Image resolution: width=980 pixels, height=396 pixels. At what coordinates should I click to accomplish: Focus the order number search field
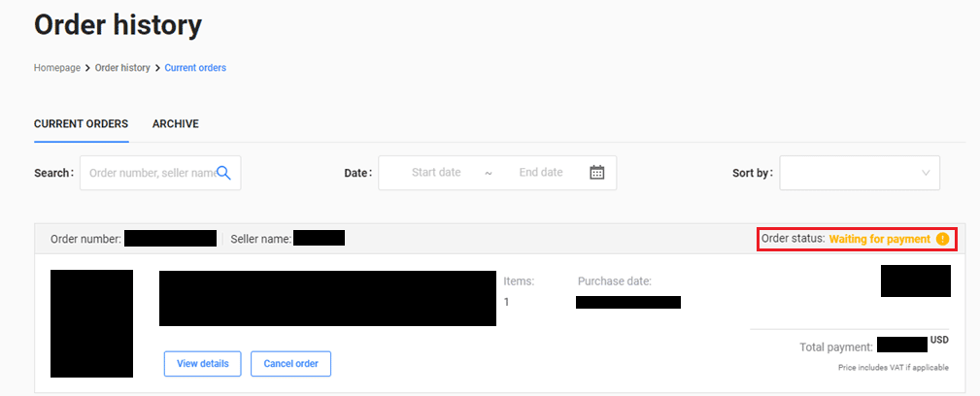coord(151,173)
